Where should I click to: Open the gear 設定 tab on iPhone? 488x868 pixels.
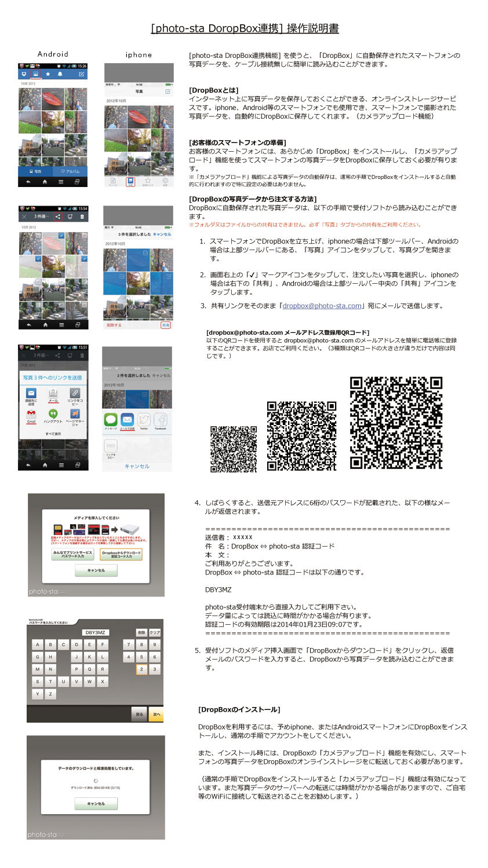[165, 181]
